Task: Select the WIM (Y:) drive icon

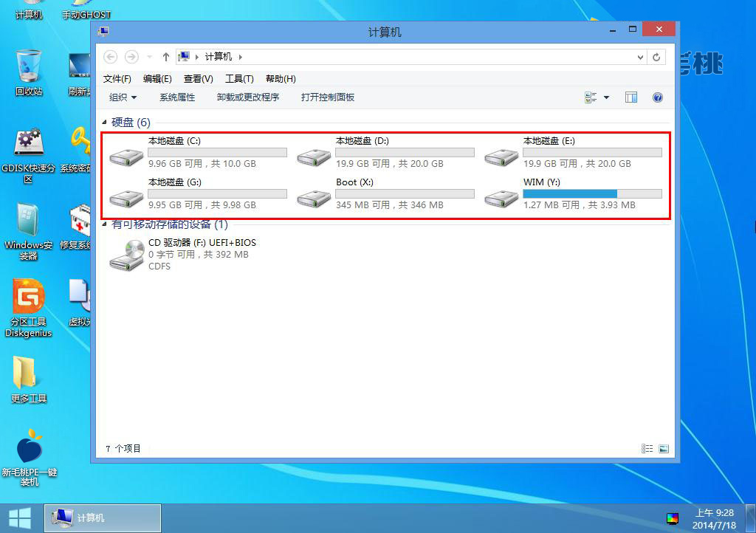Action: point(501,198)
